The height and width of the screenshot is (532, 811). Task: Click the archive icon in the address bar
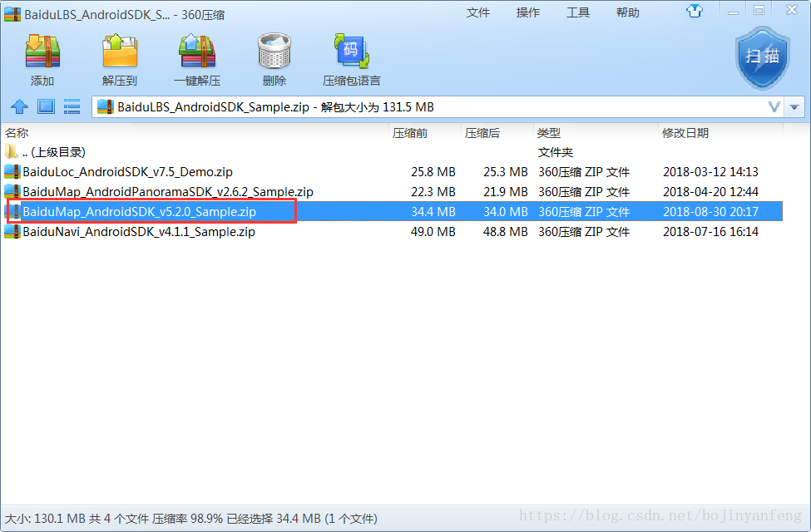[x=105, y=107]
